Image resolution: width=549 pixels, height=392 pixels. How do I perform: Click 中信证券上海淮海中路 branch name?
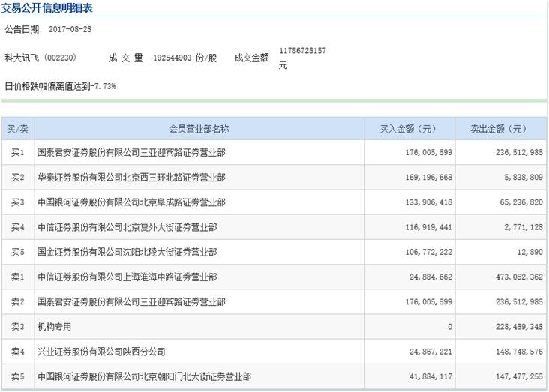click(127, 277)
